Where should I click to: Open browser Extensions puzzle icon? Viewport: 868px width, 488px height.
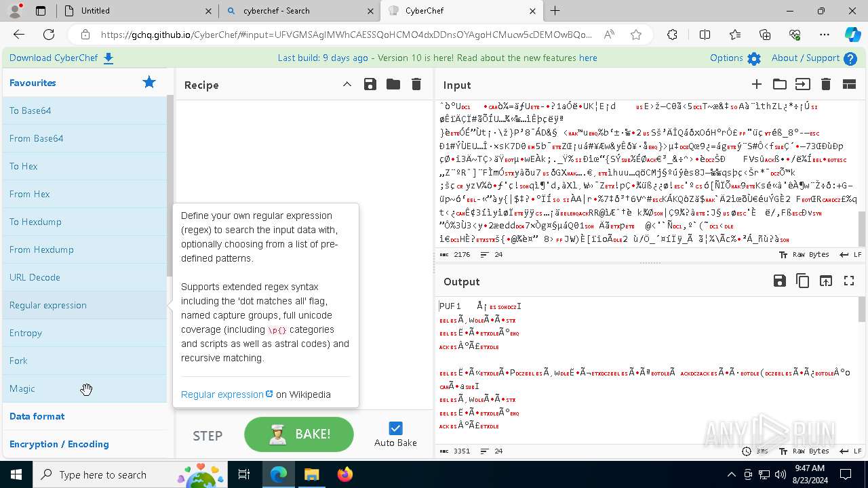pos(672,35)
